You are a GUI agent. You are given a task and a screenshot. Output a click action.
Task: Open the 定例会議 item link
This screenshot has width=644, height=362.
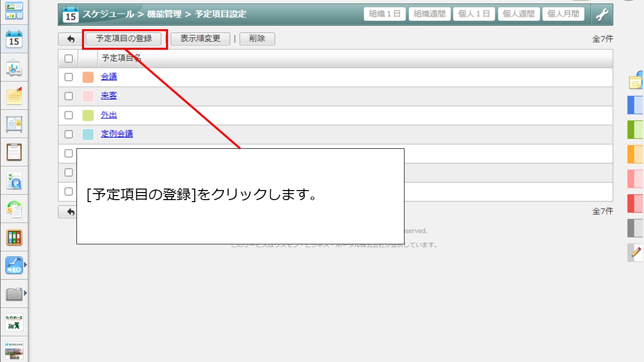tap(117, 134)
